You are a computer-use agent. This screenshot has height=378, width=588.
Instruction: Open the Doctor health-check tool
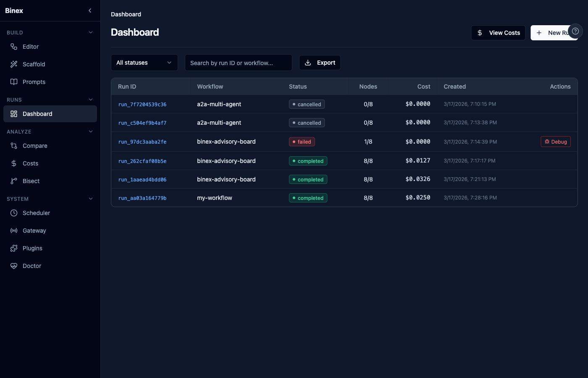tap(14, 265)
